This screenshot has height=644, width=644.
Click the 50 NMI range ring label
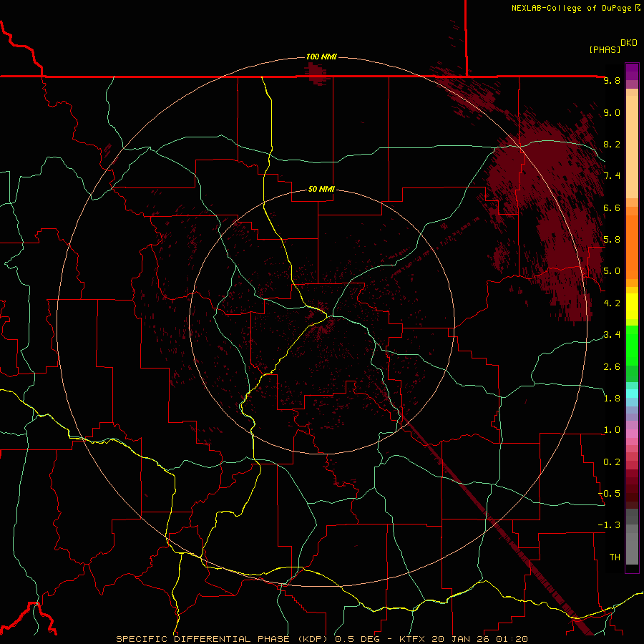tap(321, 189)
